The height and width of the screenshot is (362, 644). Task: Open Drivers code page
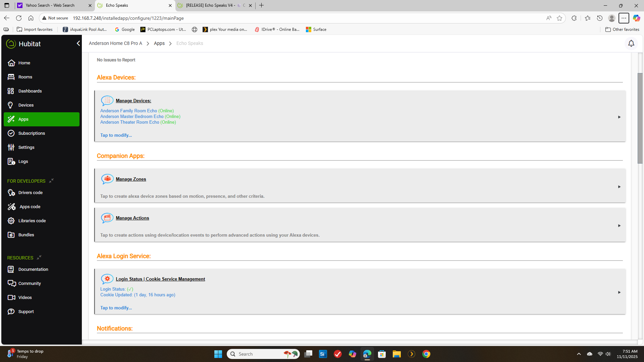point(30,193)
